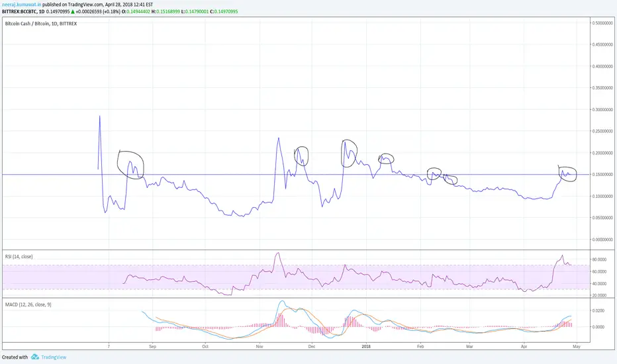Click the 0.05000000 price axis label
The image size is (617, 364).
603,218
